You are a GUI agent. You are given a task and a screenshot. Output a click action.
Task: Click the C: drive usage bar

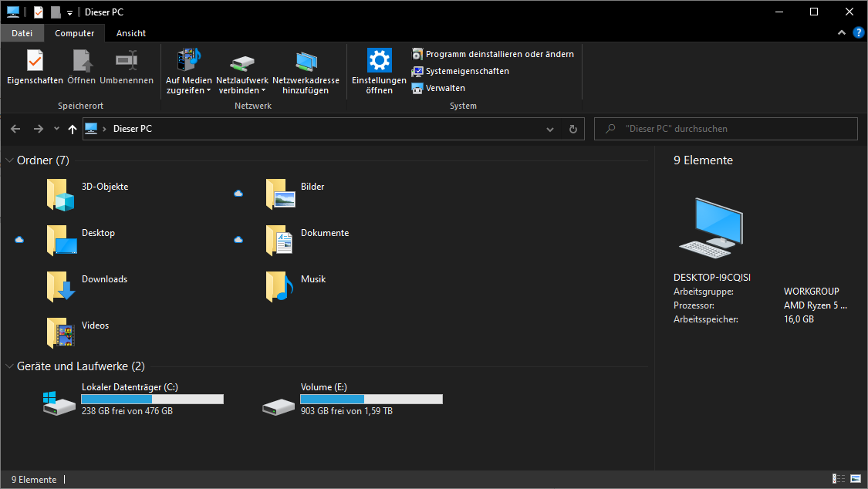(152, 399)
